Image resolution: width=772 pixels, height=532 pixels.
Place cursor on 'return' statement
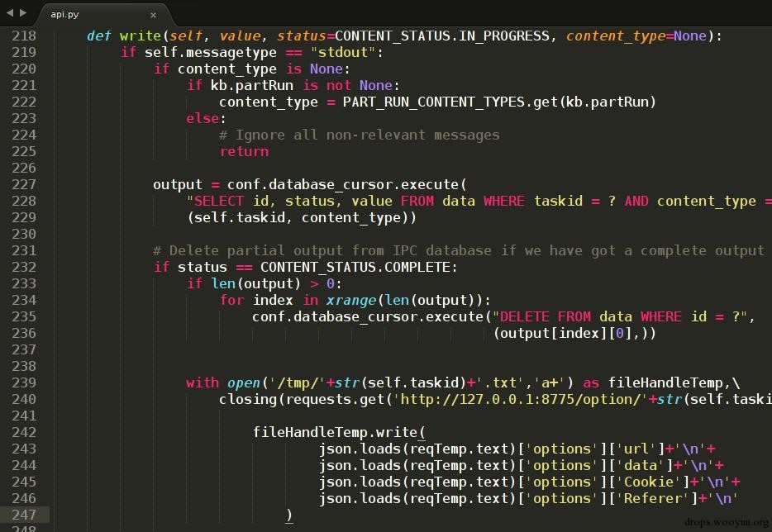[244, 151]
